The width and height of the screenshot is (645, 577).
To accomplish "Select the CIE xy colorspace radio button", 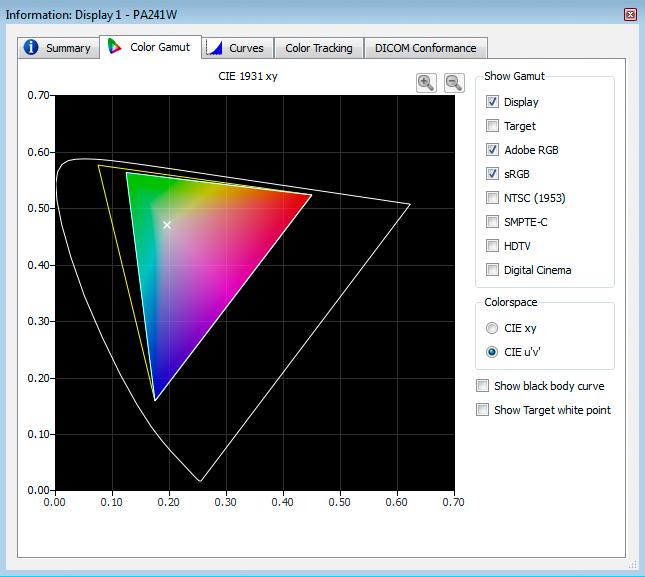I will pos(492,328).
